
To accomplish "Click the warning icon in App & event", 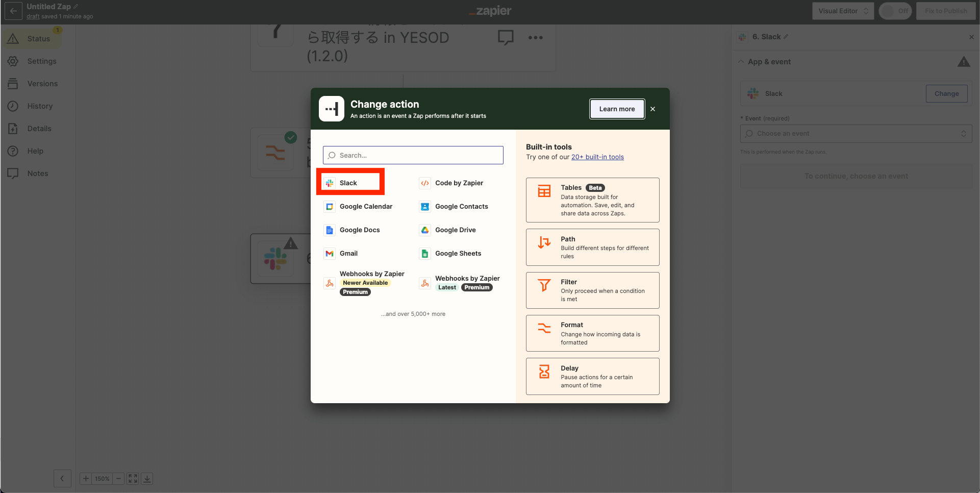I will pyautogui.click(x=964, y=62).
